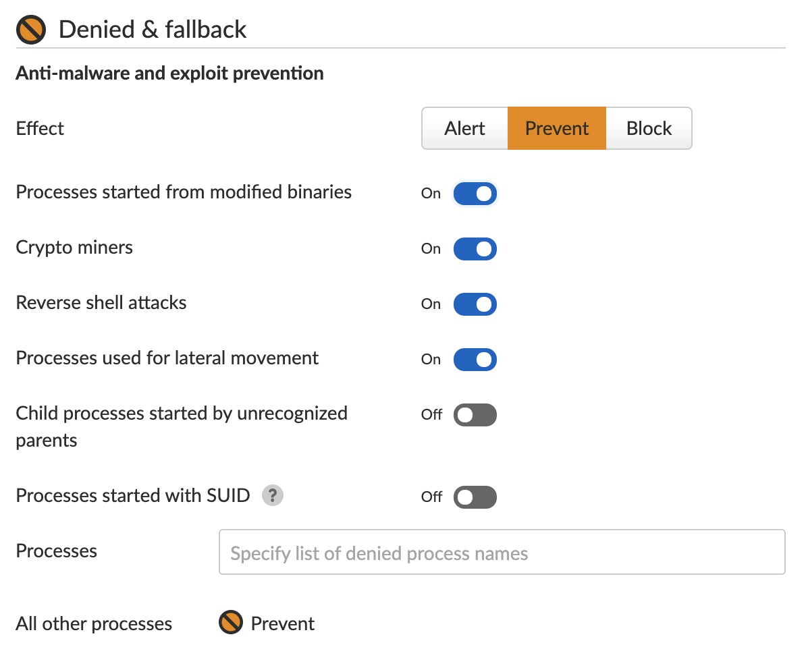Click the Effect label
The width and height of the screenshot is (806, 672).
(40, 128)
